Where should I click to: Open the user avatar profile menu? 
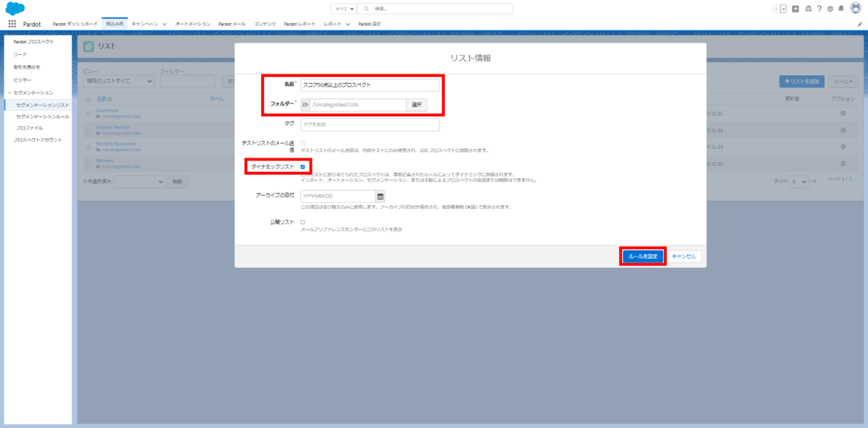point(854,9)
